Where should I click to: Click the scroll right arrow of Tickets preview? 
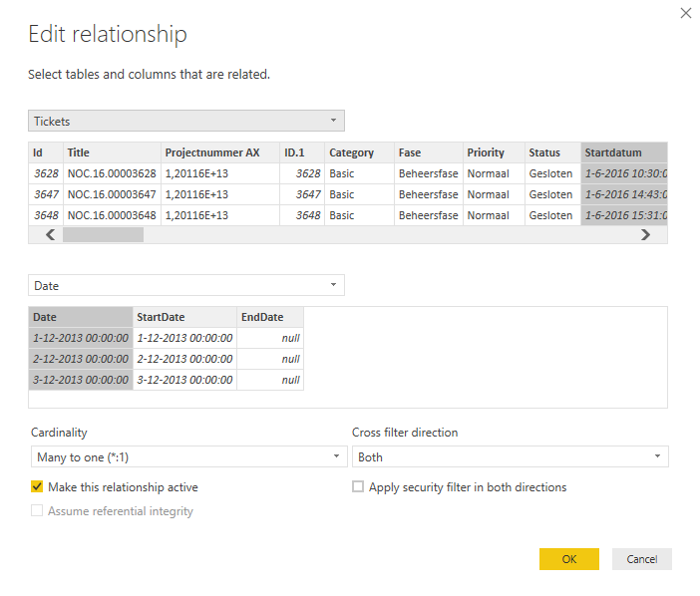pos(645,234)
